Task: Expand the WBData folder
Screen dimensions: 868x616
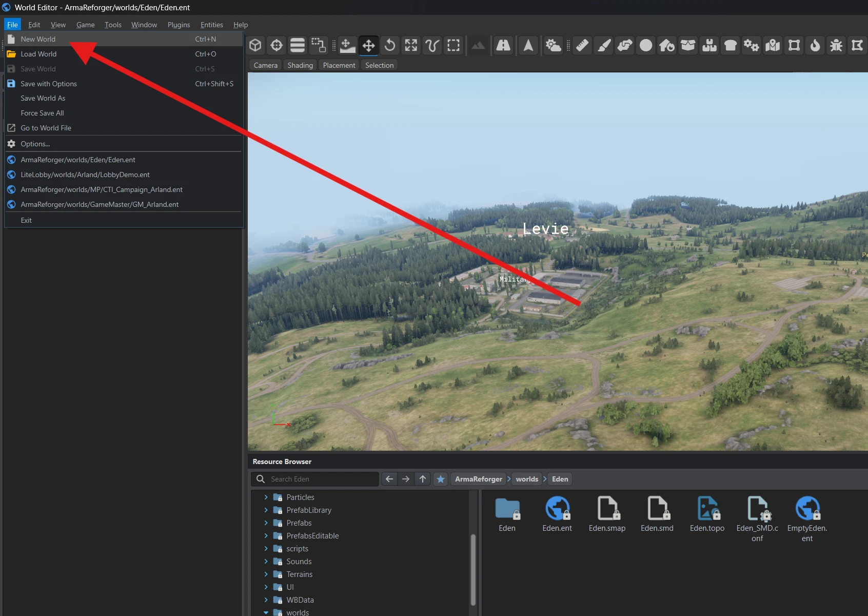Action: click(x=266, y=600)
